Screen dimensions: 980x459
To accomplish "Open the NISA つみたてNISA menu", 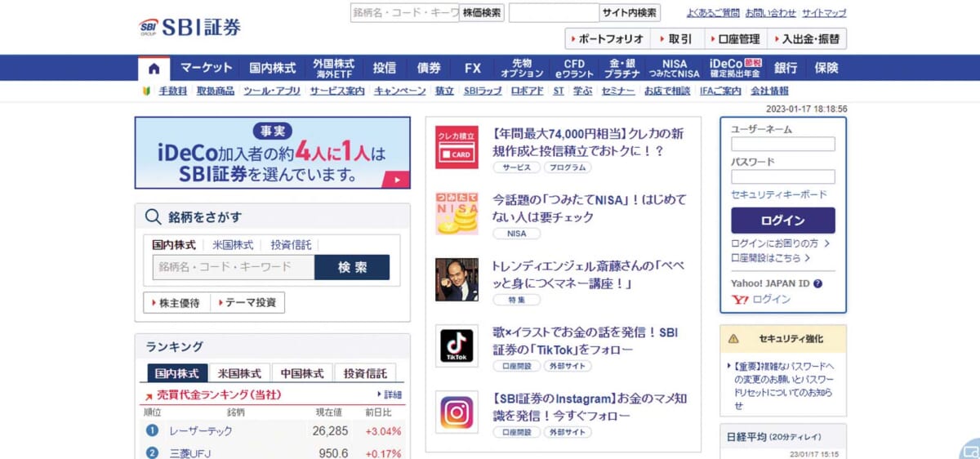I will tap(675, 68).
